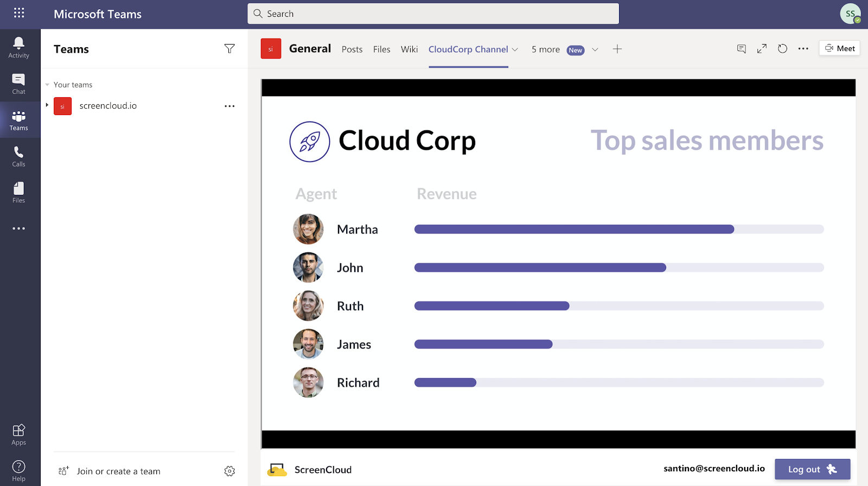Open the app launcher grid icon
Image resolution: width=868 pixels, height=486 pixels.
[x=19, y=12]
